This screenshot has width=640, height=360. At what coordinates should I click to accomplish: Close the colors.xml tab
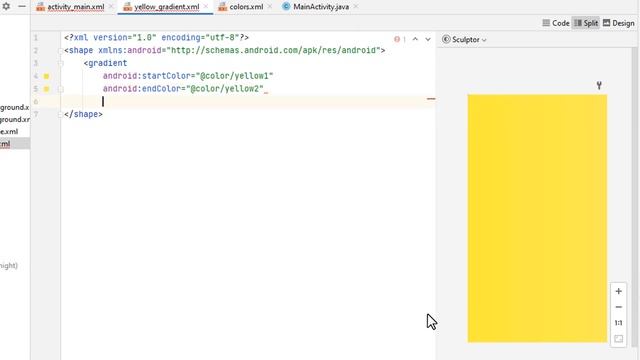270,7
